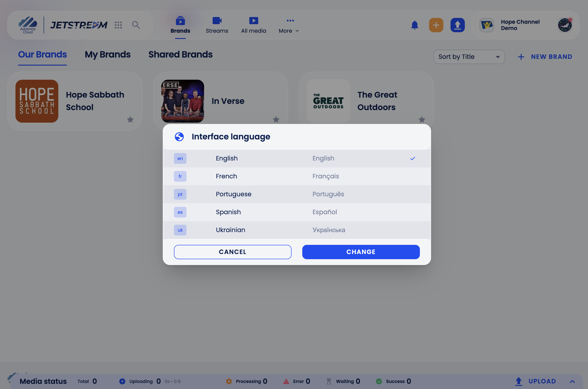Expand the Media status panel chevron
The width and height of the screenshot is (588, 389).
click(572, 381)
